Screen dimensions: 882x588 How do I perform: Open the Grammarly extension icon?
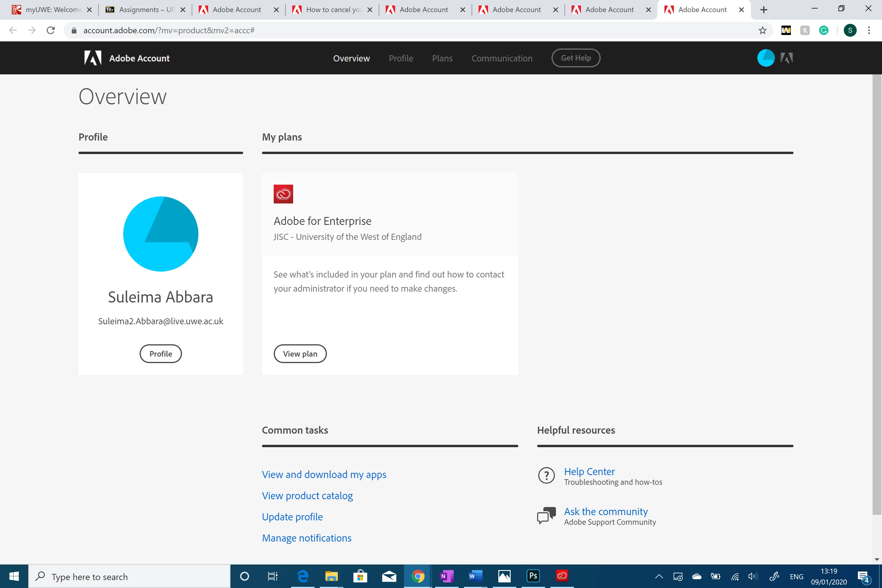[x=823, y=30]
